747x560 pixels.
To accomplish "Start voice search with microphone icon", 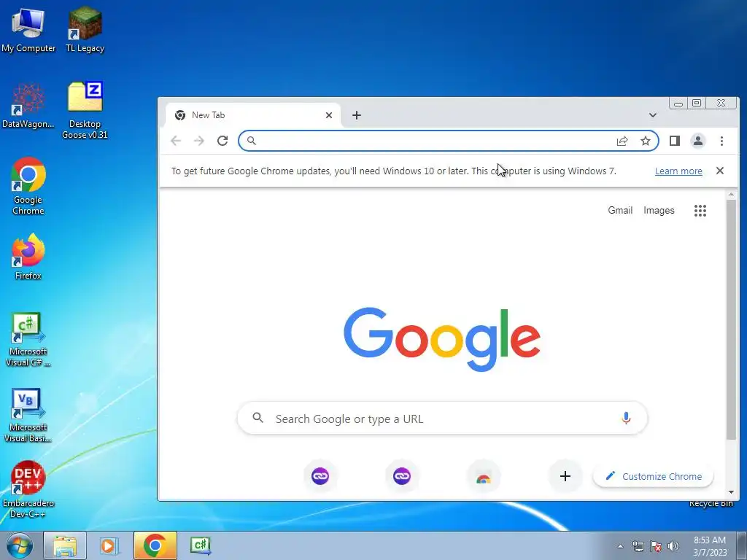I will point(626,418).
